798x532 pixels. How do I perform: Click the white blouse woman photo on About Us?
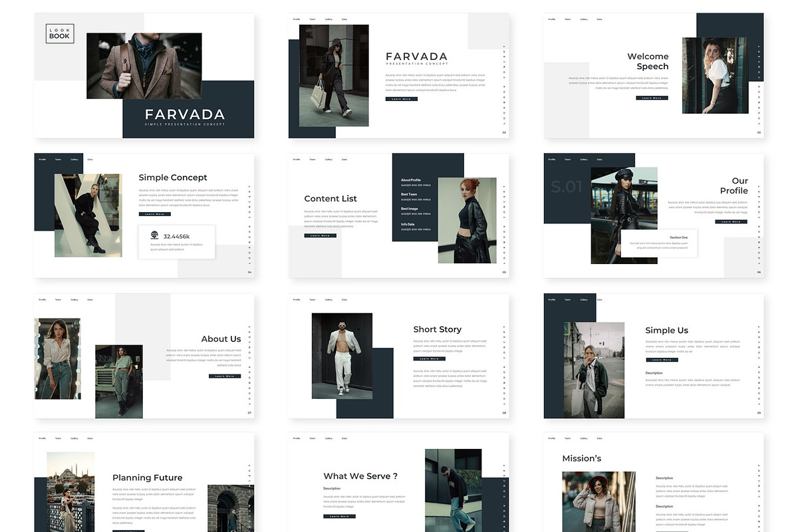click(57, 358)
